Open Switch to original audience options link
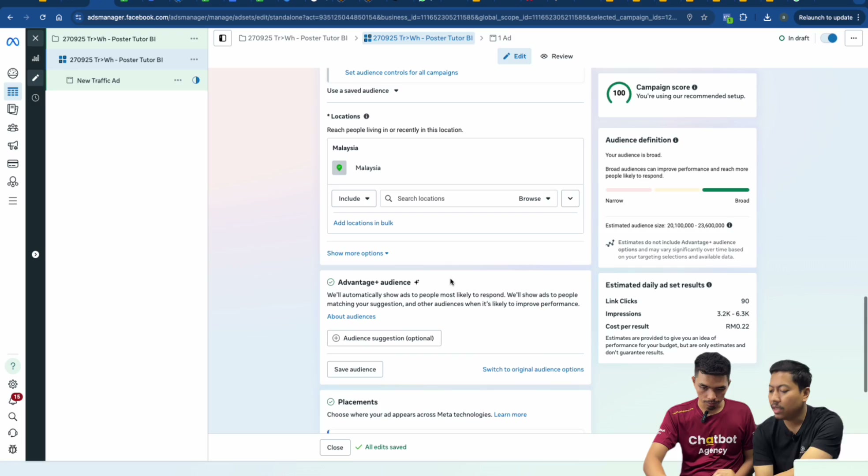Image resolution: width=868 pixels, height=476 pixels. click(533, 369)
